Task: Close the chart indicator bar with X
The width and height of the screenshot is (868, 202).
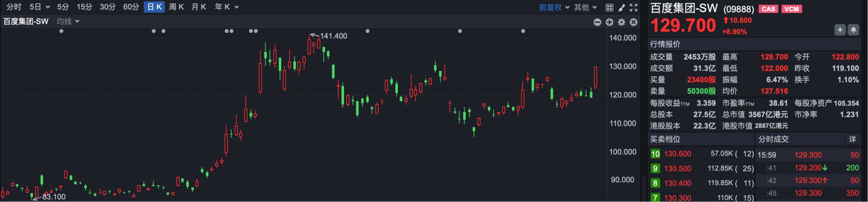Action: click(634, 22)
